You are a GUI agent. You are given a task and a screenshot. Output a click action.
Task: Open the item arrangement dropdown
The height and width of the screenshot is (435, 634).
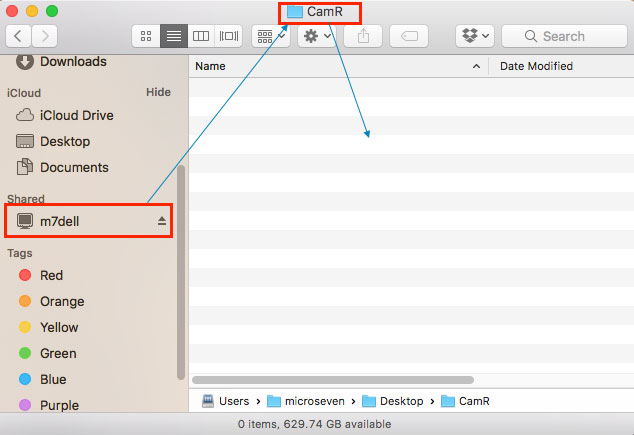(271, 36)
